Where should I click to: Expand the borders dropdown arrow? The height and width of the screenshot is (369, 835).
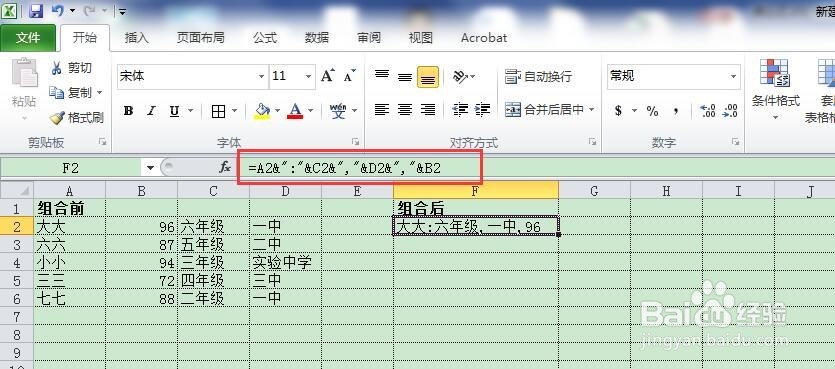pyautogui.click(x=234, y=111)
